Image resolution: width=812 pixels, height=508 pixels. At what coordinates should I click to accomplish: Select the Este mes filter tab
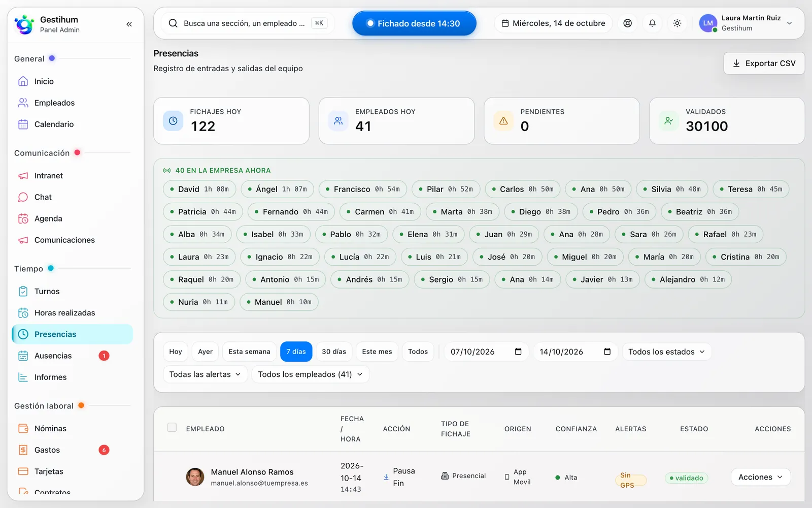click(x=377, y=352)
